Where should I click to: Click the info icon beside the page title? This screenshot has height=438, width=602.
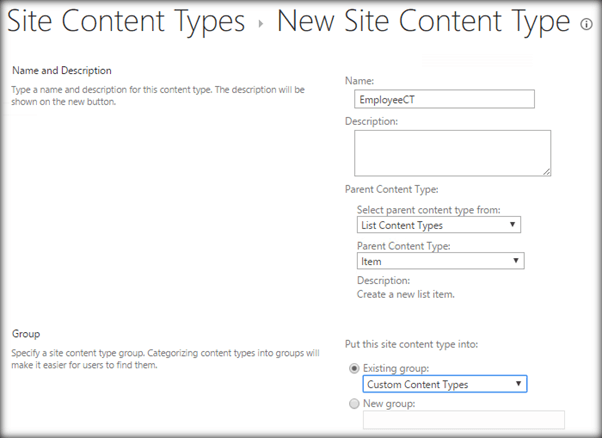585,25
